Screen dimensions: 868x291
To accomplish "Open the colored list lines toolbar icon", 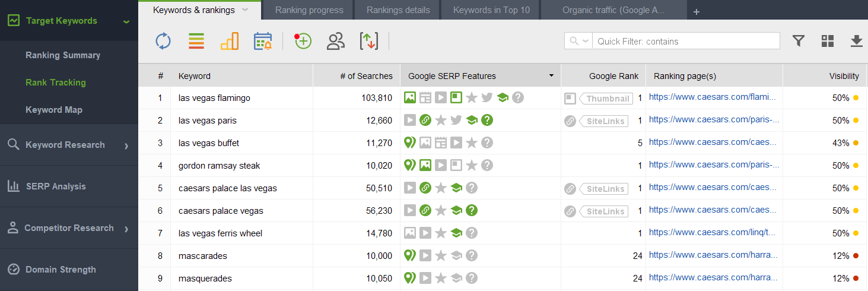I will tap(196, 41).
